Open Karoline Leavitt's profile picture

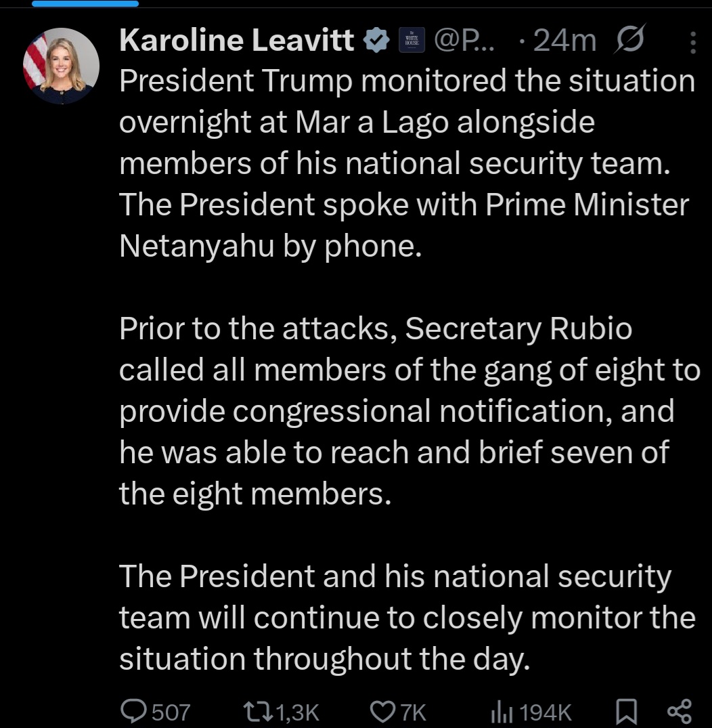[x=61, y=66]
